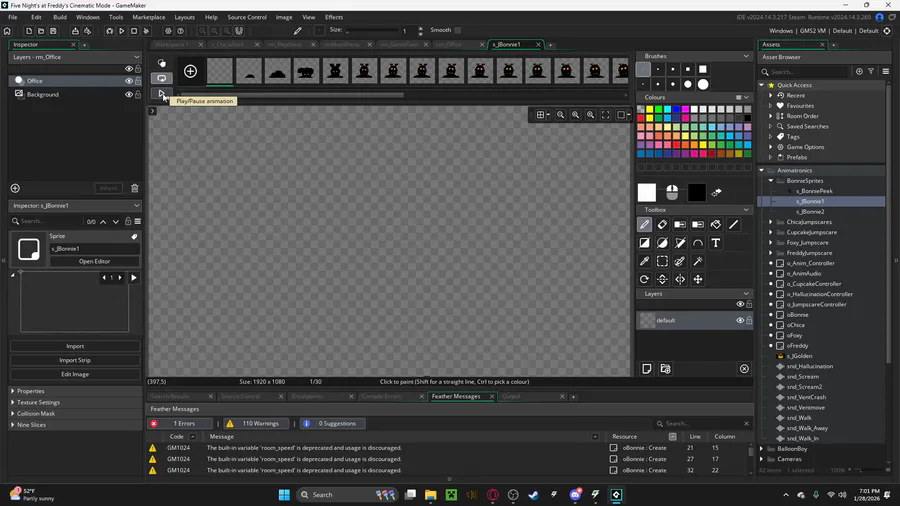Select the Line drawing tool

pos(733,225)
